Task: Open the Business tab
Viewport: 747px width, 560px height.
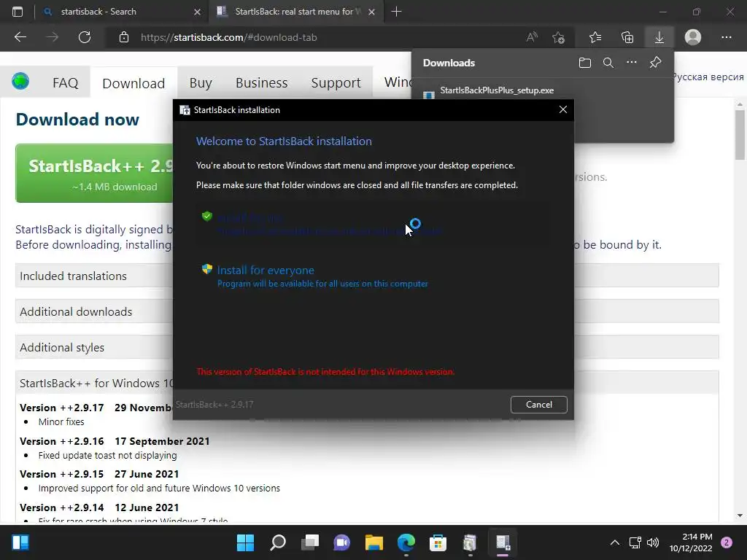Action: 262,83
